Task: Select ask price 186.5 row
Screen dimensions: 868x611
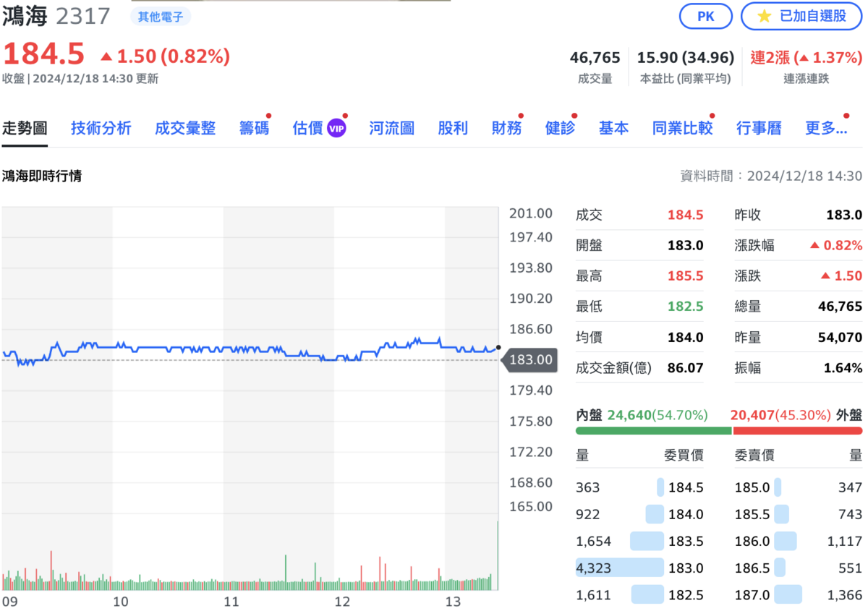Action: 799,568
